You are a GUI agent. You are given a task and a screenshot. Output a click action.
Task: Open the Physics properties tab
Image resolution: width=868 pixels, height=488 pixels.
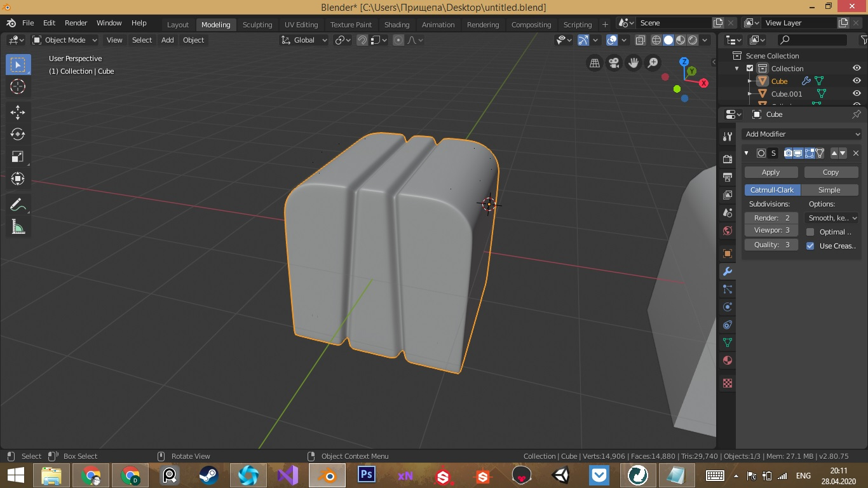point(728,307)
